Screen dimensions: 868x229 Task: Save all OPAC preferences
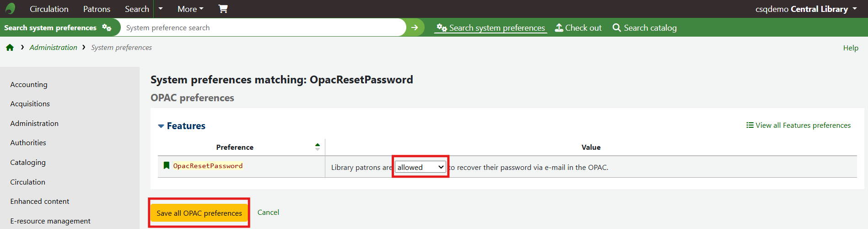pyautogui.click(x=199, y=213)
